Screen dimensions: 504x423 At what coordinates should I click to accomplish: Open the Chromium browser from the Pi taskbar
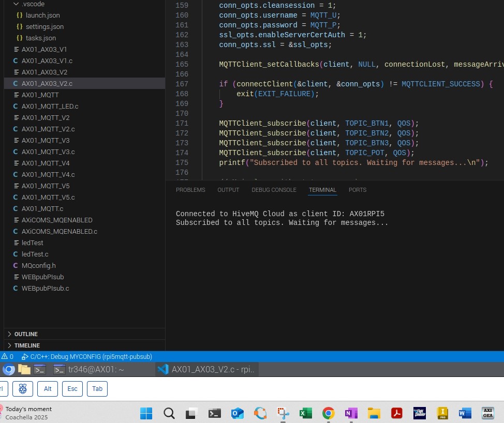tap(8, 369)
